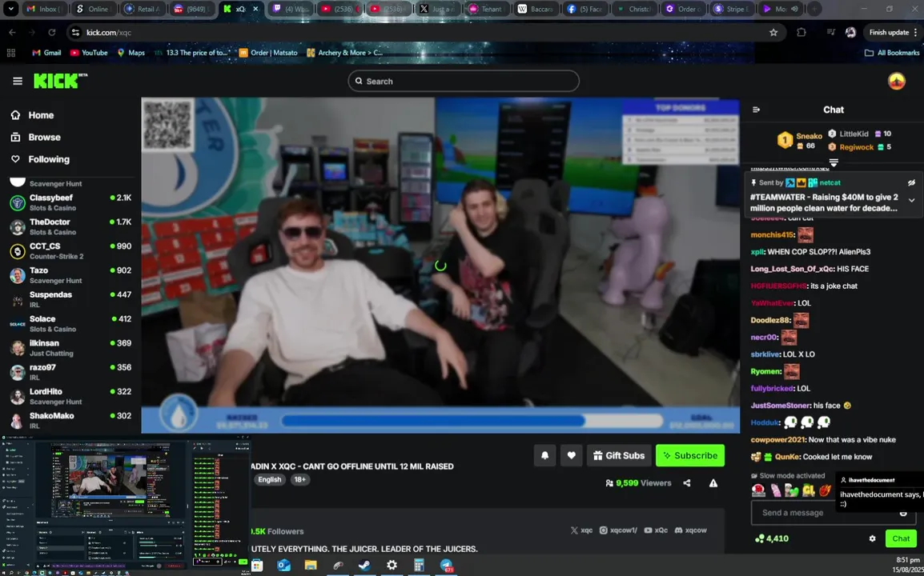
Task: Switch to the Stripe tab
Action: point(733,9)
